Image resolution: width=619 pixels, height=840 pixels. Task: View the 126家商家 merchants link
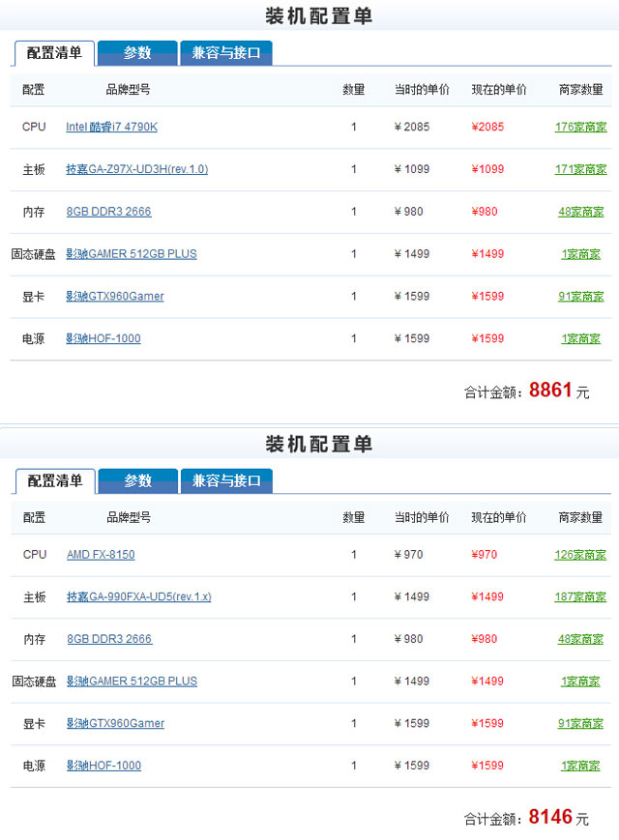(x=580, y=555)
